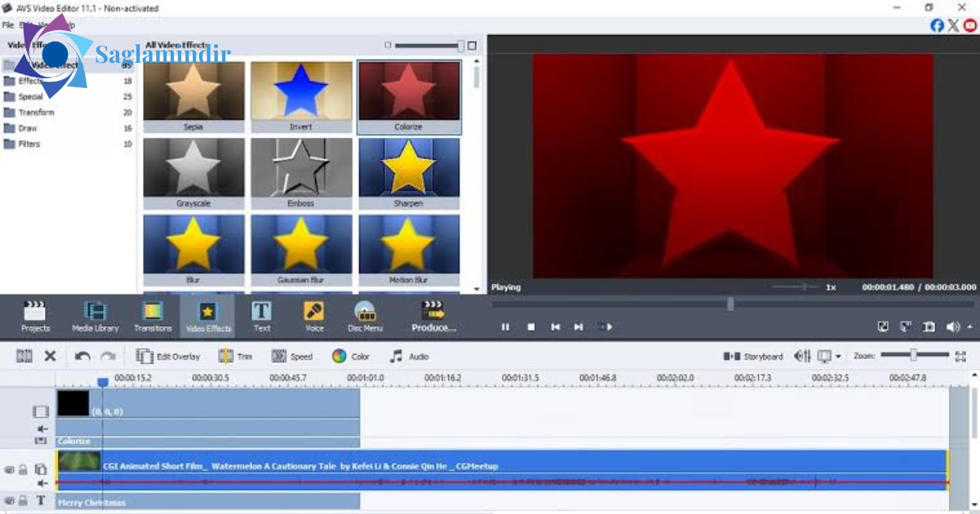980x514 pixels.
Task: Click the timeline Zoom slider
Action: tap(915, 355)
